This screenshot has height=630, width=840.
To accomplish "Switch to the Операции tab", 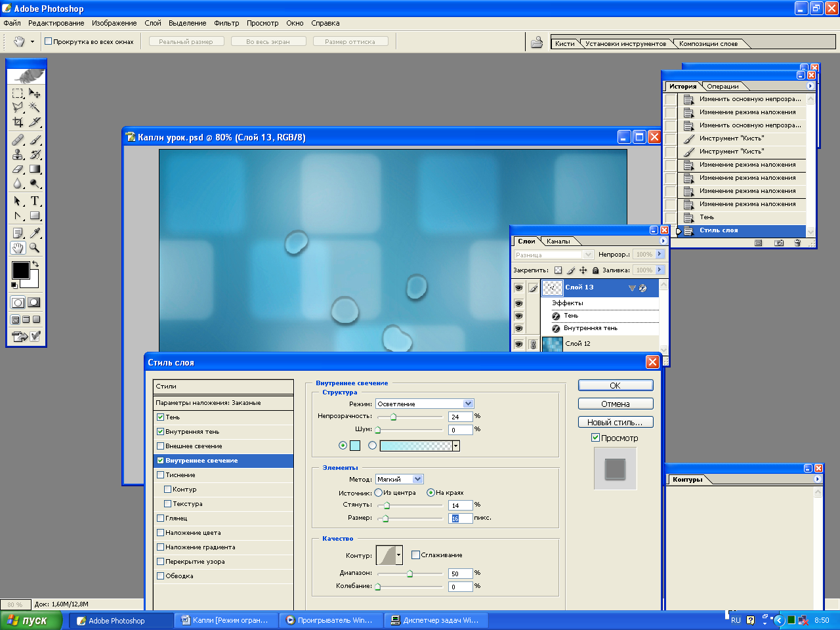I will 723,86.
